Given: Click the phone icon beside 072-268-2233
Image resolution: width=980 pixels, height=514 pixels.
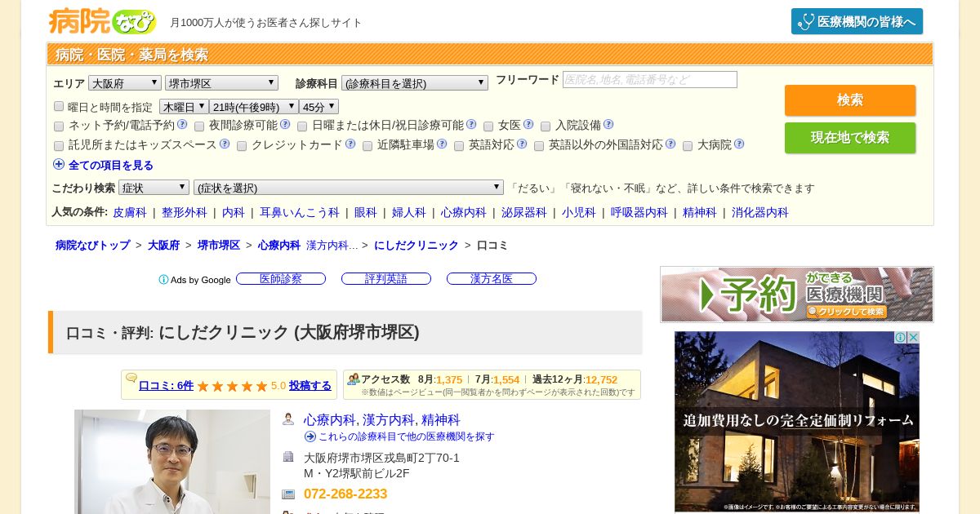Looking at the screenshot, I should click(288, 494).
